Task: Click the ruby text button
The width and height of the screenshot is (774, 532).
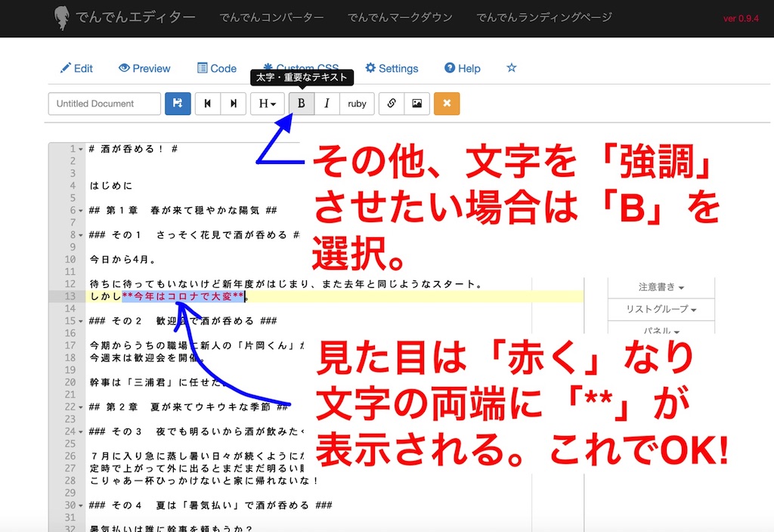Action: pos(357,104)
